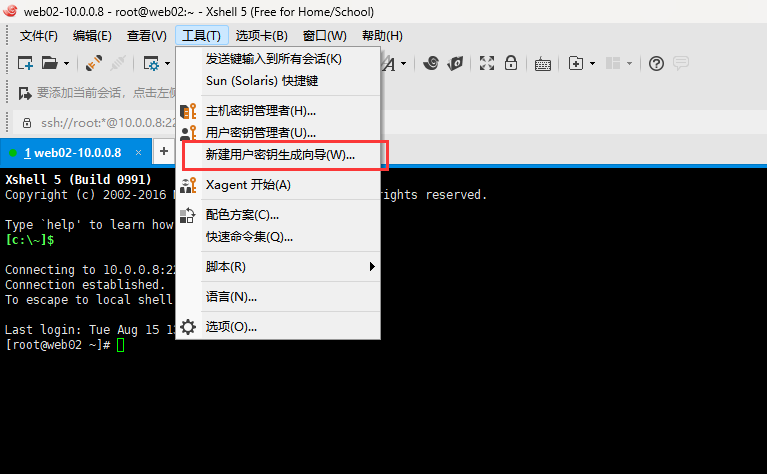
Task: Click the 工具(T) menu
Action: [x=202, y=36]
